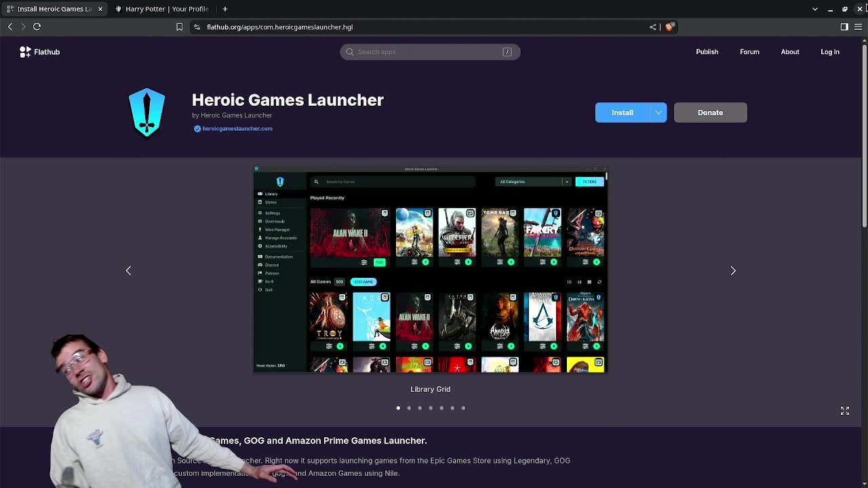The height and width of the screenshot is (488, 868).
Task: Open the tab search dropdown arrow
Action: click(815, 9)
